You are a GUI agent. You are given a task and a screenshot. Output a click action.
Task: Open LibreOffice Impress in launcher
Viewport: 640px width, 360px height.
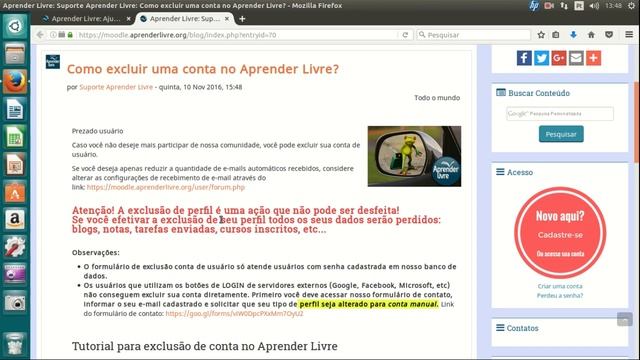[15, 164]
